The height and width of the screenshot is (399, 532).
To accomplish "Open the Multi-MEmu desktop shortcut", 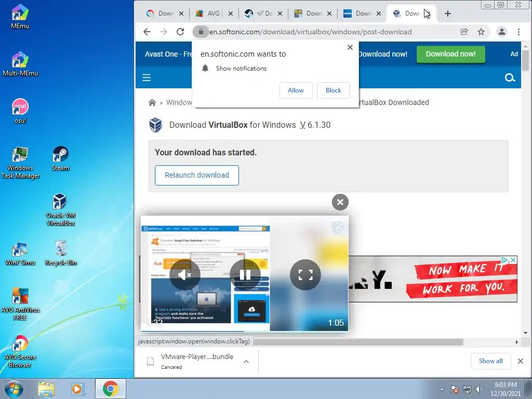I will 20,64.
